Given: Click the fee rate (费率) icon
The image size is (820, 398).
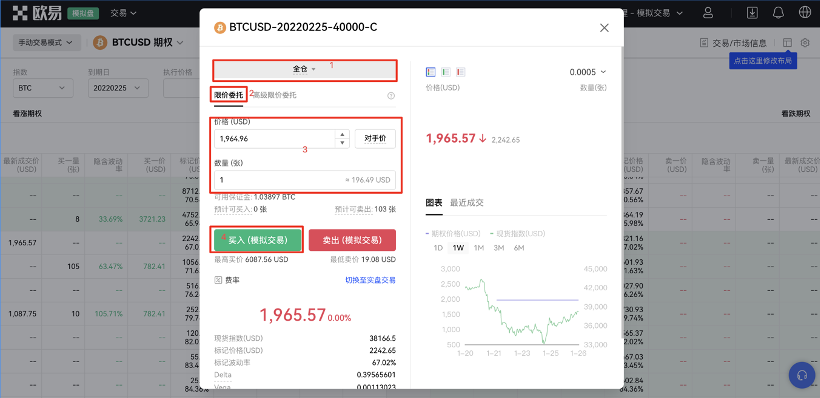Looking at the screenshot, I should point(219,280).
